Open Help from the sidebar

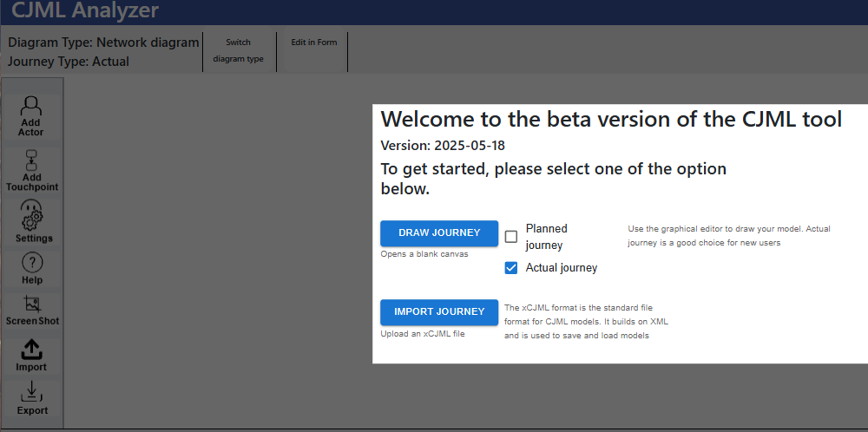(x=32, y=268)
